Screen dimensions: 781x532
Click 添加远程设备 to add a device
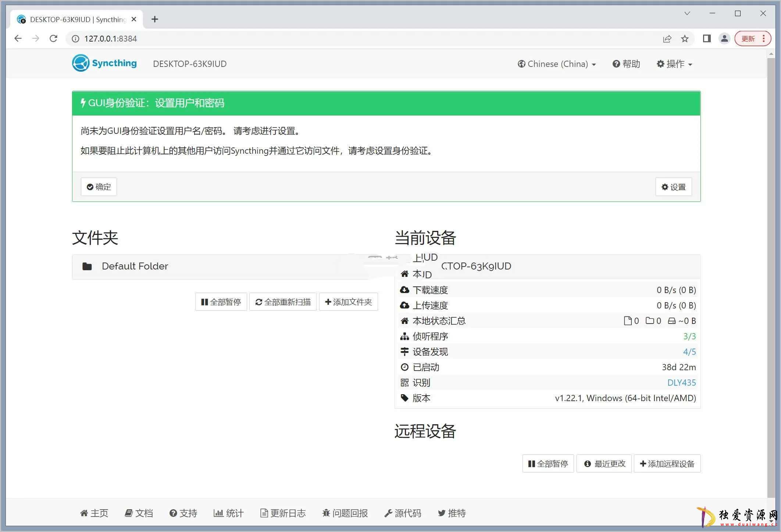tap(667, 464)
